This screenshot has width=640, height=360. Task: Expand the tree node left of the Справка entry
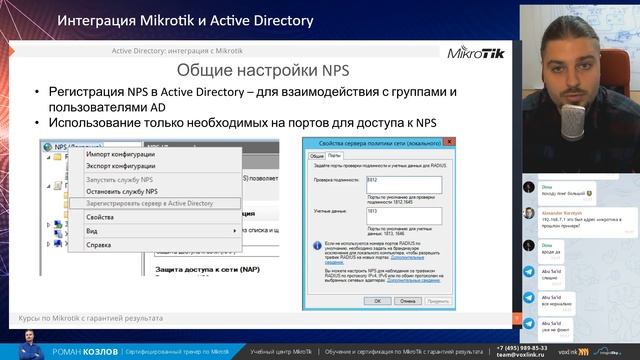pyautogui.click(x=49, y=244)
